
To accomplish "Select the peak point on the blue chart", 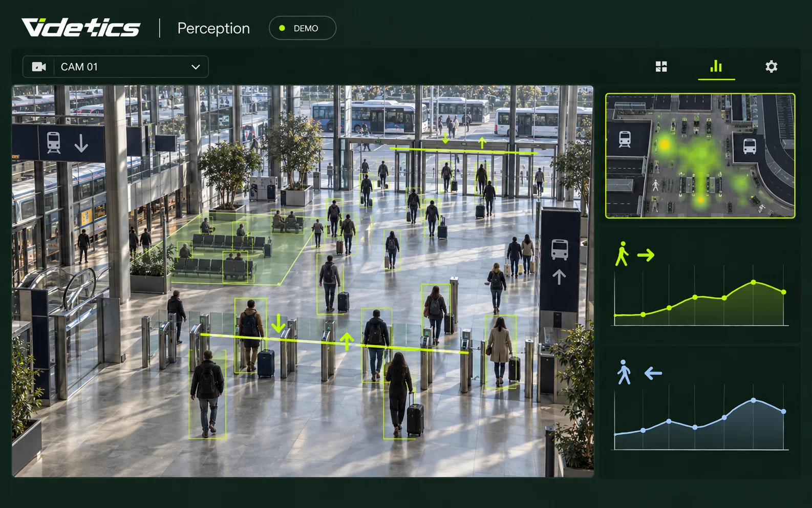I will click(x=753, y=400).
